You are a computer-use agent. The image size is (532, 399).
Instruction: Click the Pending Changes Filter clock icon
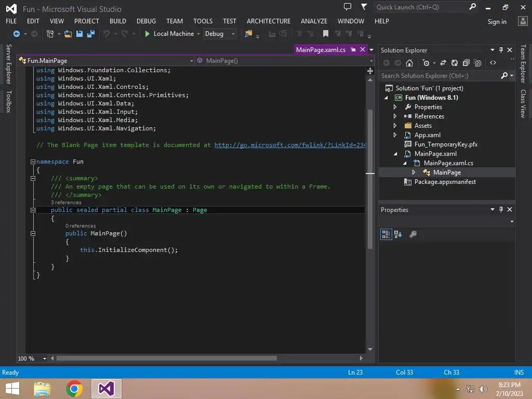[x=426, y=63]
